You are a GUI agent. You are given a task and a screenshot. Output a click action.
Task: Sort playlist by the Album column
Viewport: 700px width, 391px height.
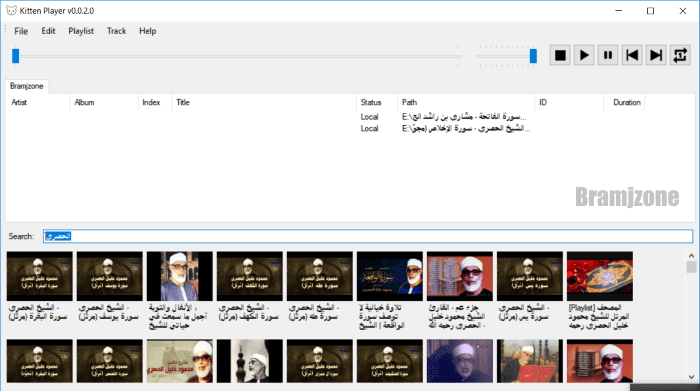pyautogui.click(x=104, y=102)
